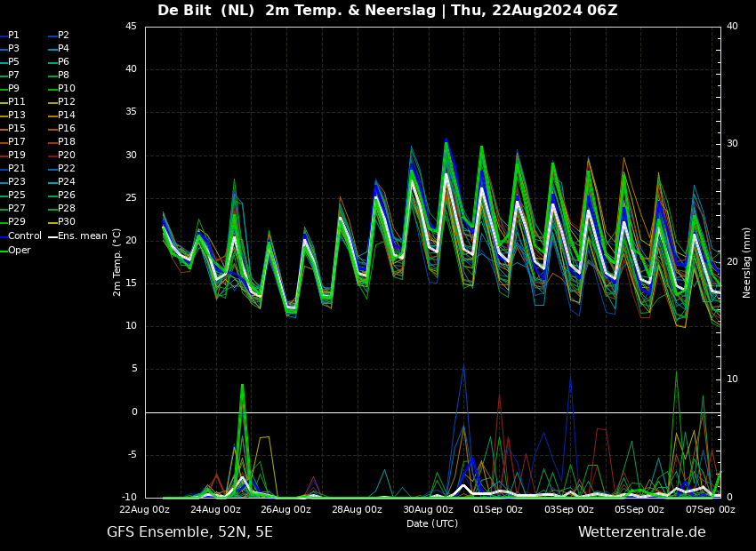Select the 30Aug 00z date tick
This screenshot has width=756, height=551.
coord(428,510)
